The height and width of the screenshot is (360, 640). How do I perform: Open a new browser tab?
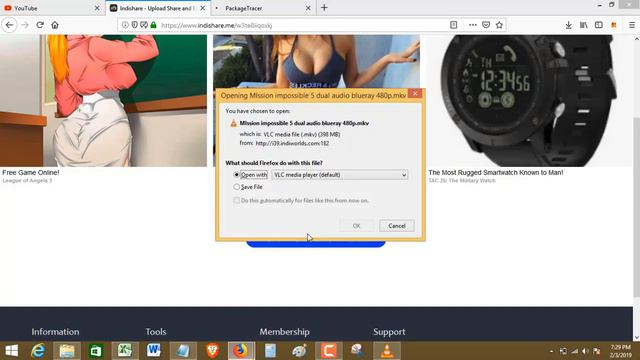324,8
